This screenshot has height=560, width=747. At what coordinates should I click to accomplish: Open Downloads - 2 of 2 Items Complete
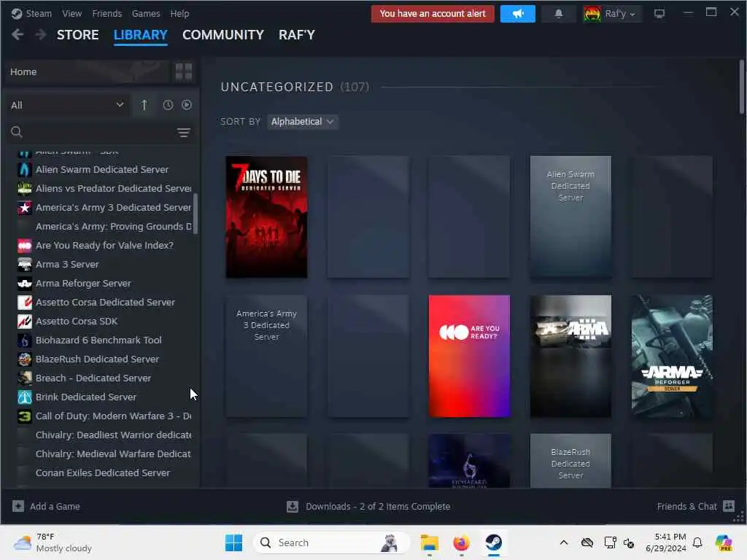pos(368,506)
